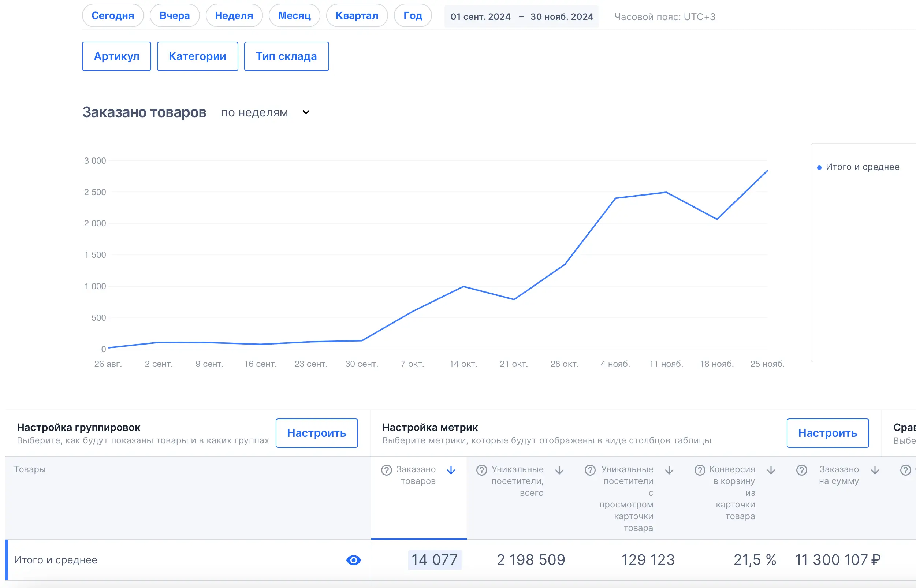Click help icon for Заказано на сумму
The height and width of the screenshot is (588, 916).
(x=801, y=470)
